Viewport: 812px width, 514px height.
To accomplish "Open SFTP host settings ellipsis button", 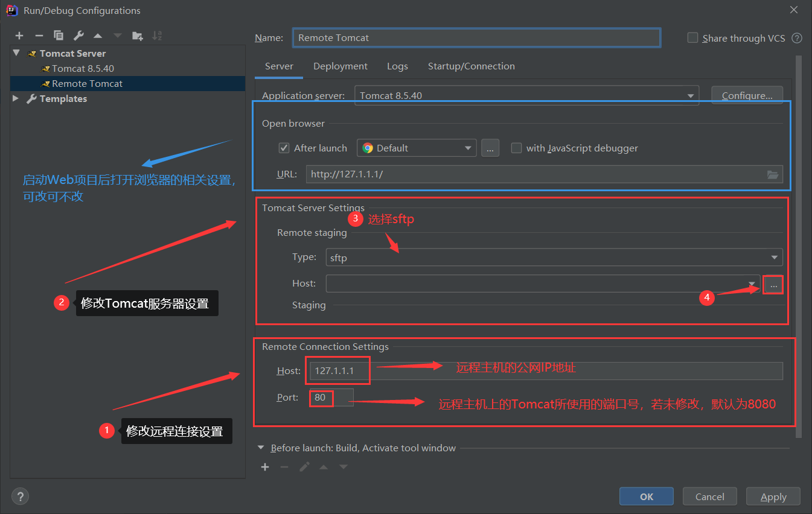I will click(773, 284).
